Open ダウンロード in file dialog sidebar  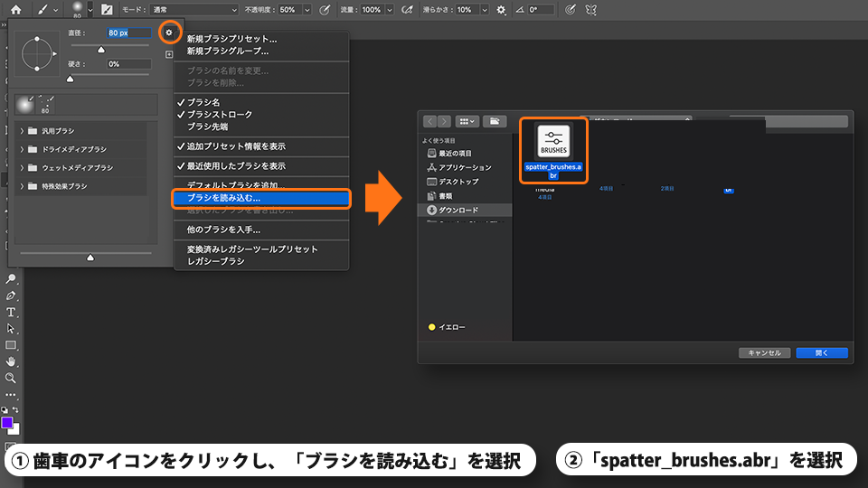pyautogui.click(x=465, y=211)
